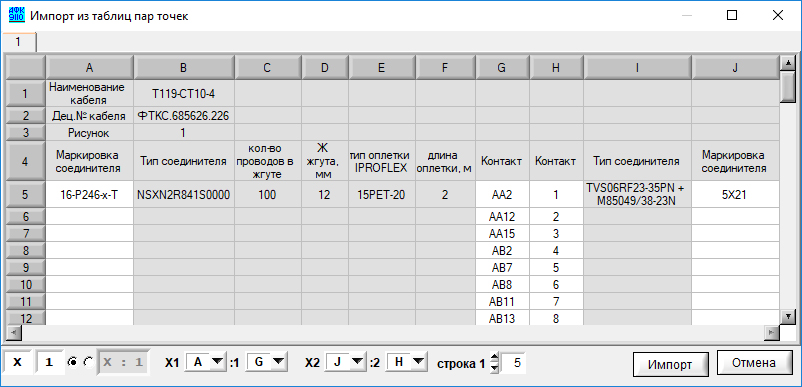Screen dimensions: 802x387
Task: Click the disabled X : 1 field
Action: pyautogui.click(x=123, y=362)
